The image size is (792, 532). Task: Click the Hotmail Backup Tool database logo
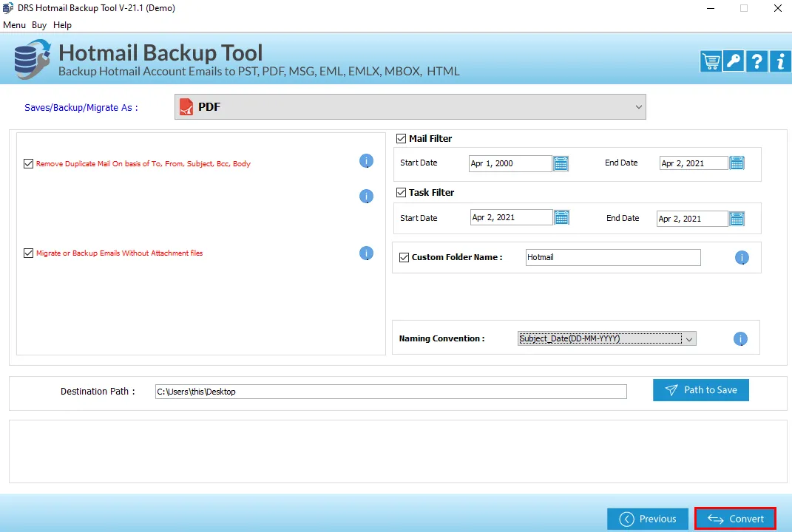[x=33, y=60]
